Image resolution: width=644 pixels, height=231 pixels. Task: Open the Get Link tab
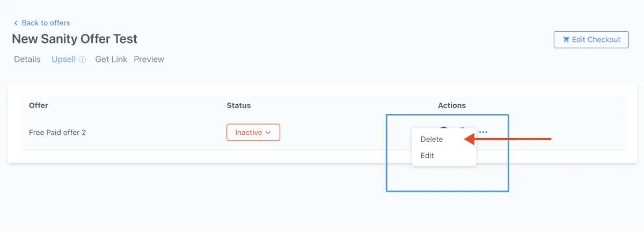tap(111, 60)
